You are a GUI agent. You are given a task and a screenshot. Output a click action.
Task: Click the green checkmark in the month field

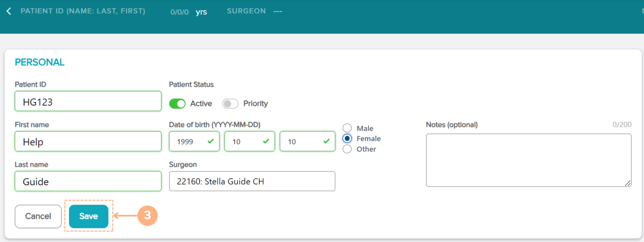266,141
